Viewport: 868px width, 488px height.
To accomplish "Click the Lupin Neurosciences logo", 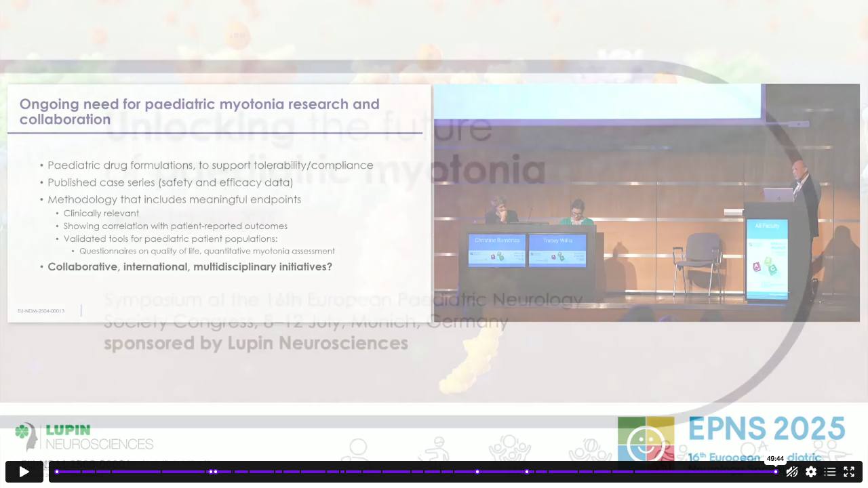I will (84, 437).
